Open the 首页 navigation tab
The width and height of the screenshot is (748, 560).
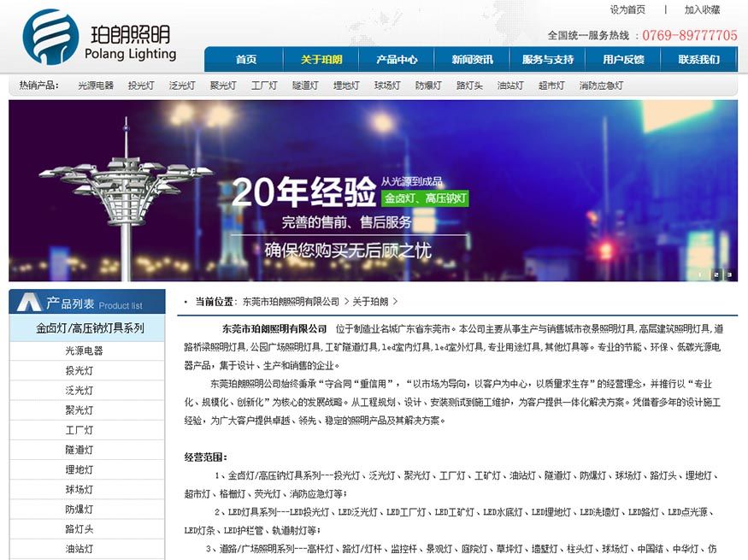[246, 60]
